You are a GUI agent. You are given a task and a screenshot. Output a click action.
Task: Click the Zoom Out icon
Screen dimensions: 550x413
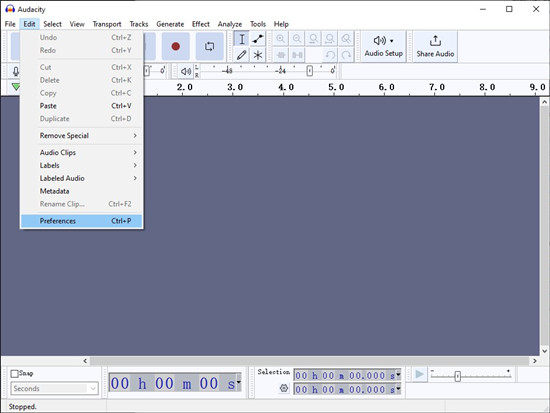[297, 39]
